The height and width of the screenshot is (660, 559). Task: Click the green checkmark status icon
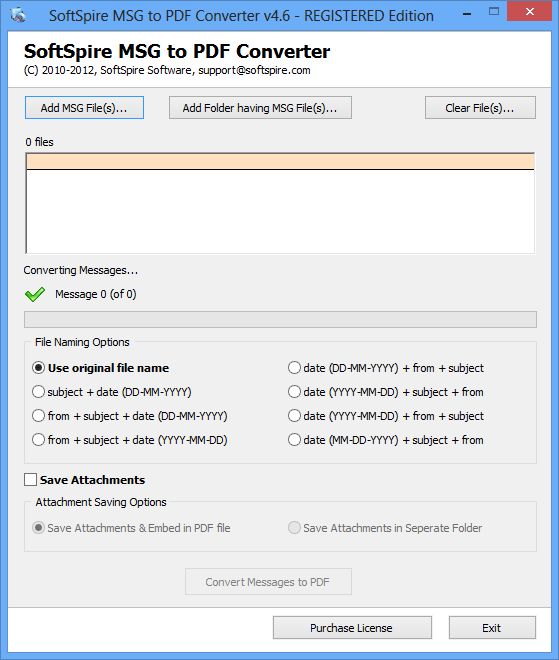(x=35, y=294)
